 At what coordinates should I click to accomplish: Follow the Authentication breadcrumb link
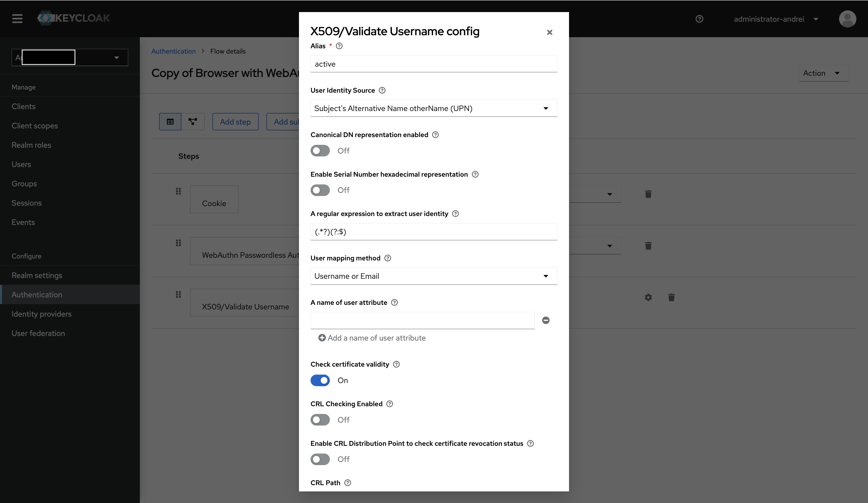(173, 51)
